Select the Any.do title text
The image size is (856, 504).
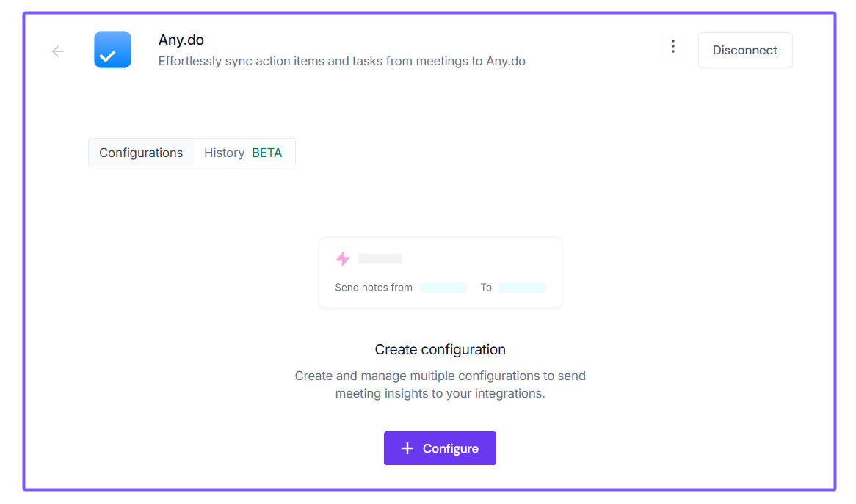181,40
